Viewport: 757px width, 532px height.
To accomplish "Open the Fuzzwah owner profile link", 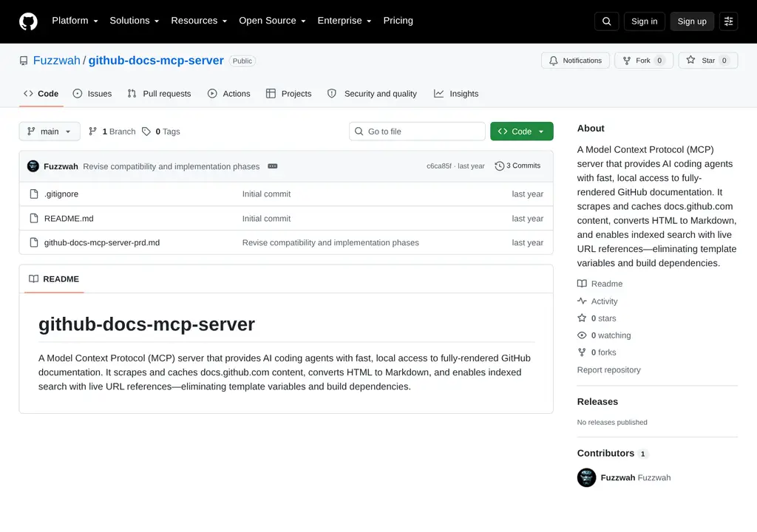I will click(x=56, y=61).
